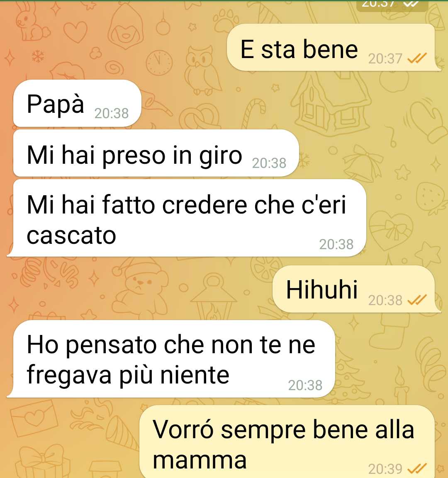Screen dimensions: 448x478
Task: Tap read checkmarks on 'Hihuhi' message
Action: click(417, 300)
